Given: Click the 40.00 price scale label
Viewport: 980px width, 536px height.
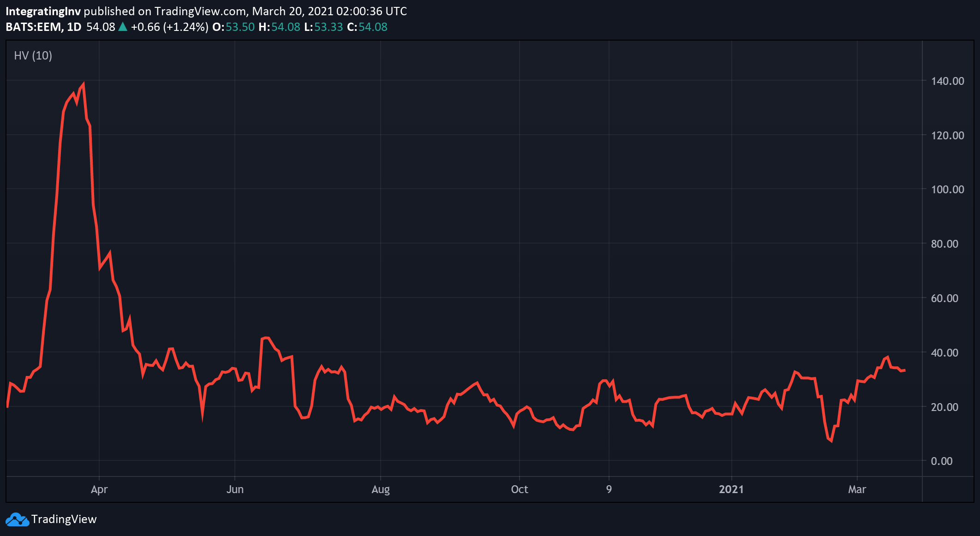Looking at the screenshot, I should pos(944,353).
